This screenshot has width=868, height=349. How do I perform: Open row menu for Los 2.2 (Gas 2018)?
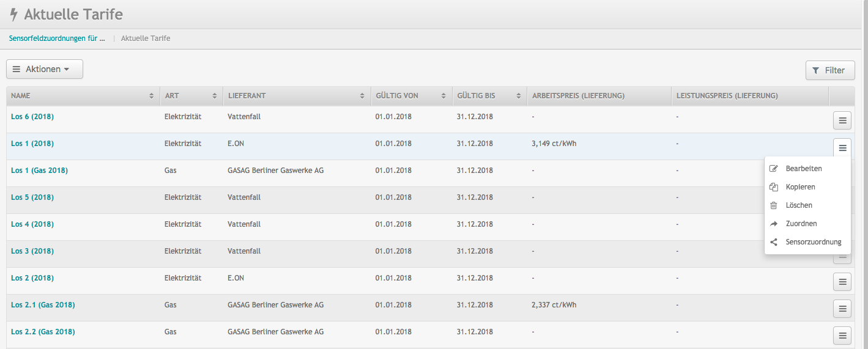842,335
